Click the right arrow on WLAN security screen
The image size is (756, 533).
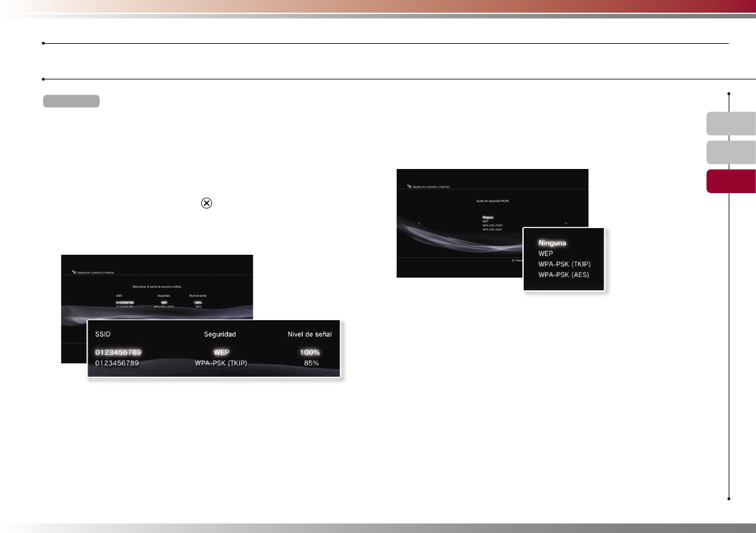(566, 224)
